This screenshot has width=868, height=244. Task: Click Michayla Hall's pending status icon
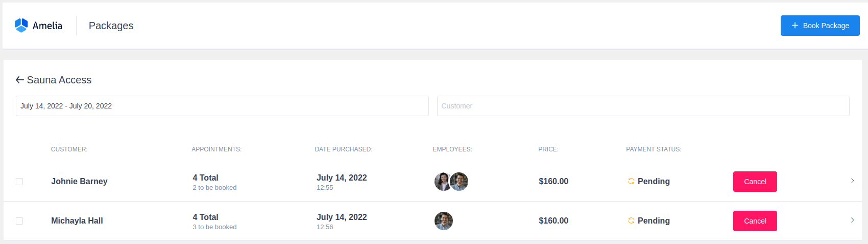pos(631,220)
